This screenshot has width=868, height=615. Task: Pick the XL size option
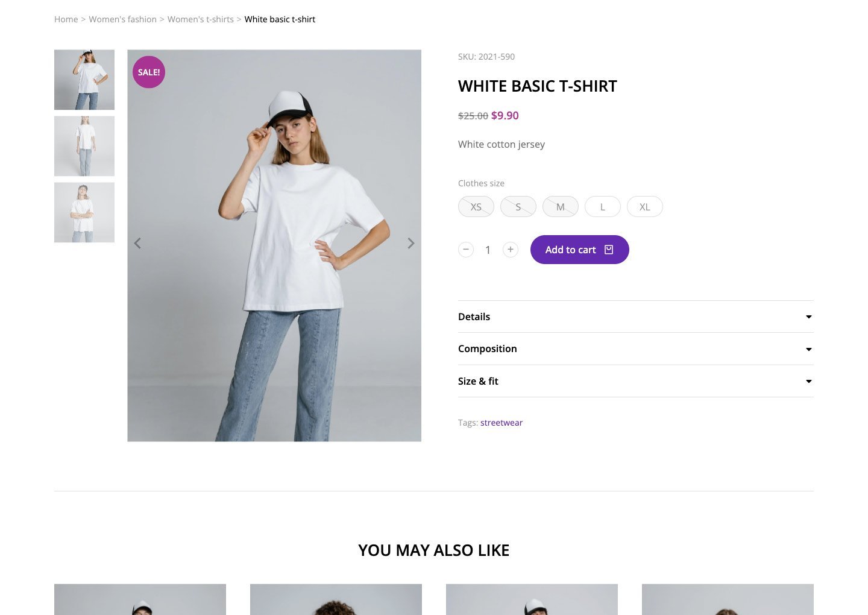(645, 207)
